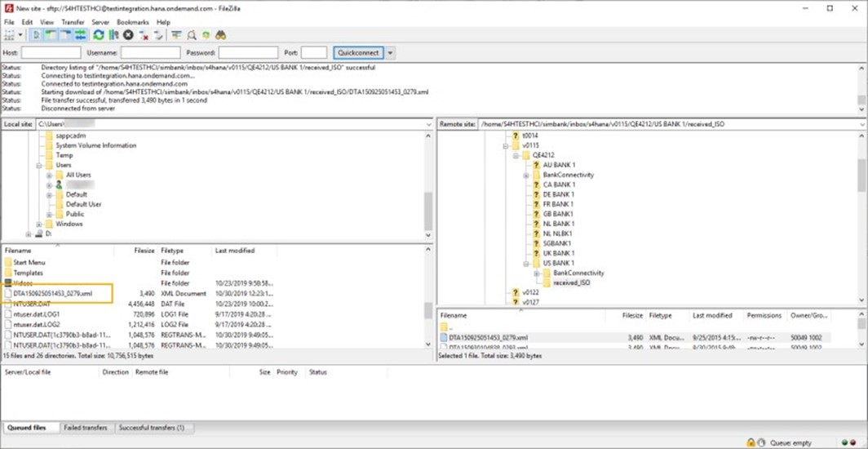This screenshot has height=449, width=868.
Task: Click the process queue toolbar icon
Action: (113, 35)
